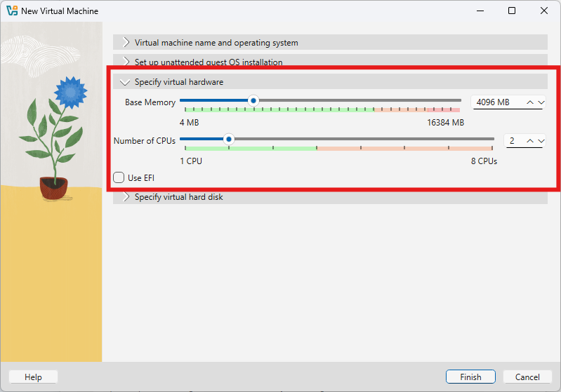Enable the Use EFI checkbox
The height and width of the screenshot is (392, 561).
coord(119,177)
